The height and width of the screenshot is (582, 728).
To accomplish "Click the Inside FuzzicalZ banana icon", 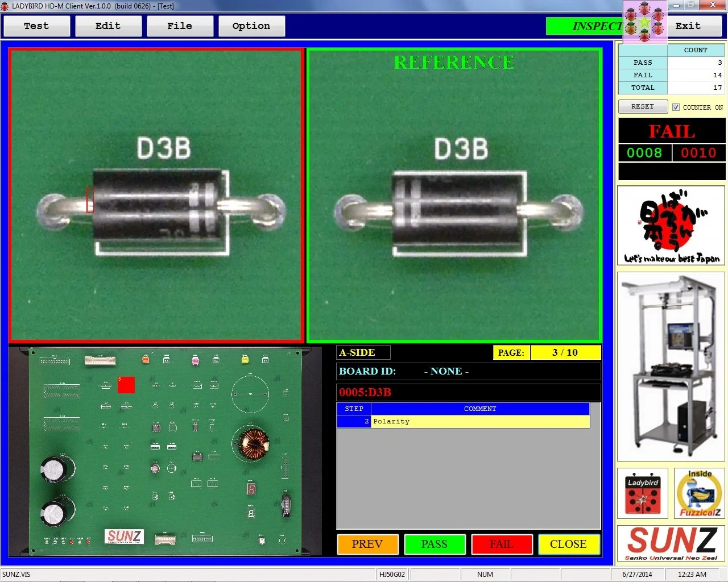I will pos(698,493).
